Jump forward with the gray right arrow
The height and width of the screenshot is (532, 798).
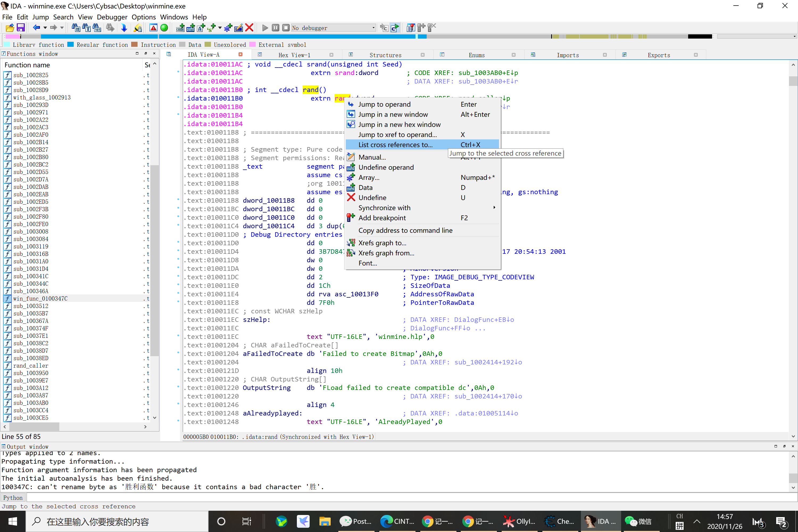point(53,28)
